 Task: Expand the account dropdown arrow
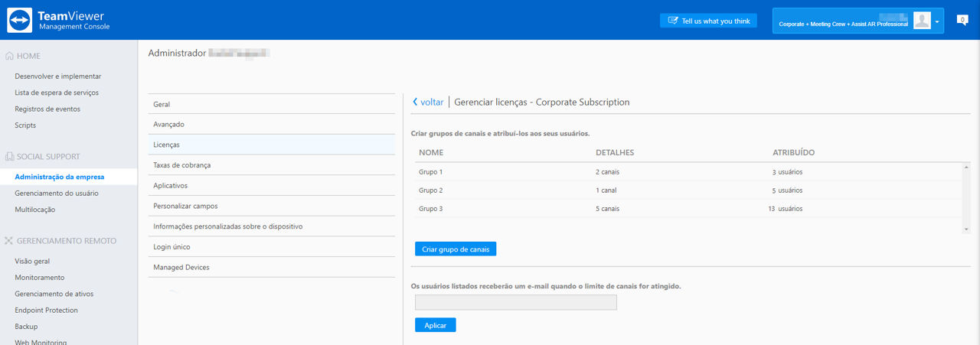pos(937,21)
